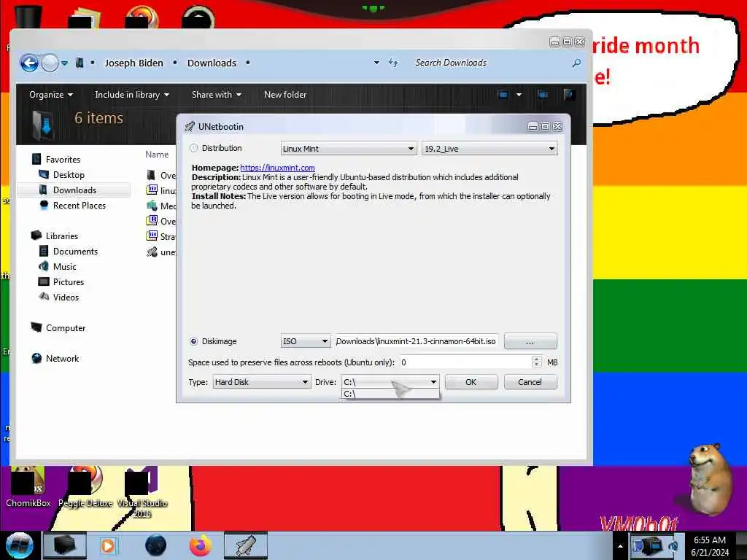Screen dimensions: 747x560
Task: Click the Explorer Back arrow button
Action: point(29,63)
